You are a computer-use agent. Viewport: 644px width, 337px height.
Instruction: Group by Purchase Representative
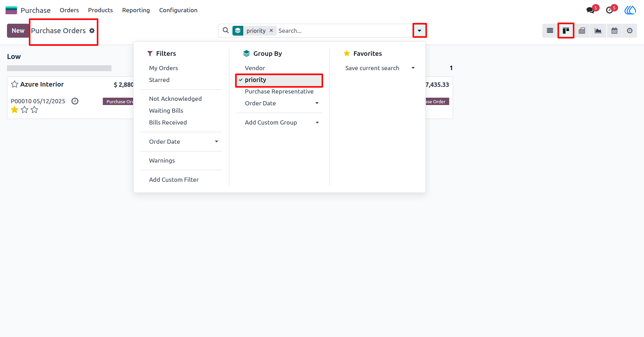pos(279,91)
